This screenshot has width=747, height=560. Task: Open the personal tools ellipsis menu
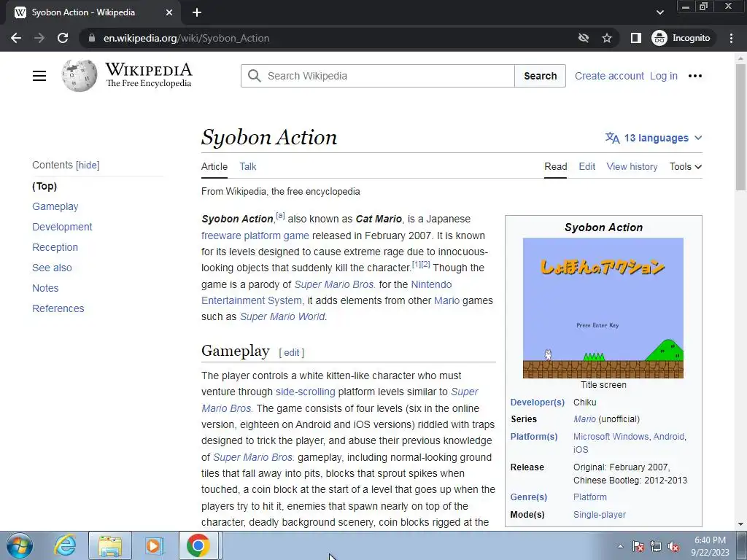click(x=695, y=76)
